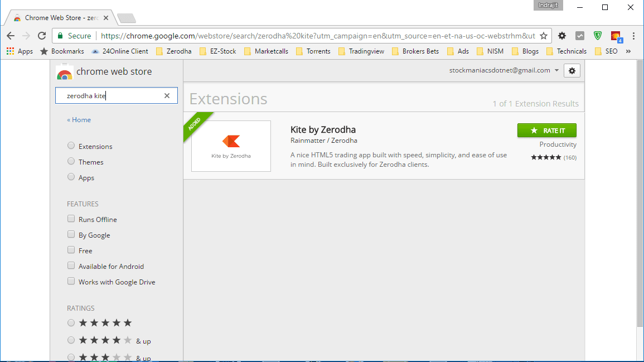Open the stockmaniacsdotnet account dropdown
The image size is (644, 362).
pos(503,70)
